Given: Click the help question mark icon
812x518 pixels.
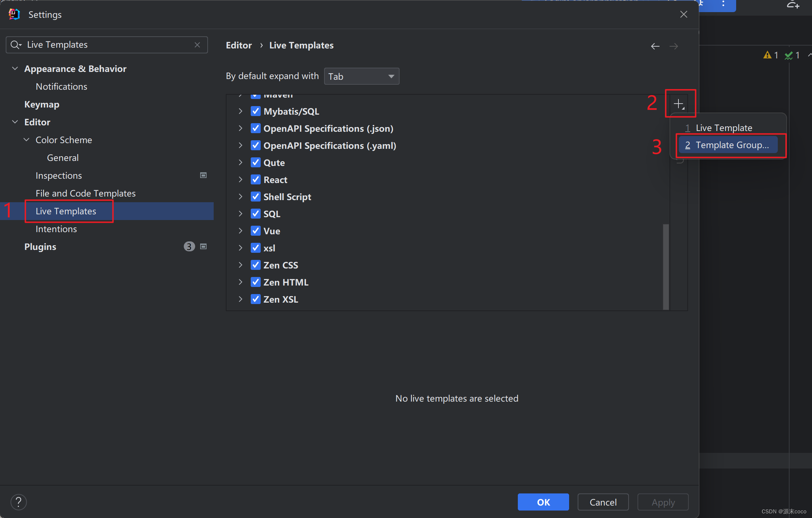Looking at the screenshot, I should point(19,502).
